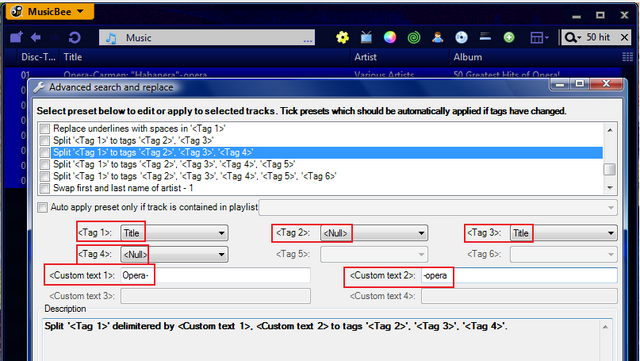The image size is (640, 361).
Task: Enable 'Auto apply preset only if track' checkbox
Action: point(42,207)
